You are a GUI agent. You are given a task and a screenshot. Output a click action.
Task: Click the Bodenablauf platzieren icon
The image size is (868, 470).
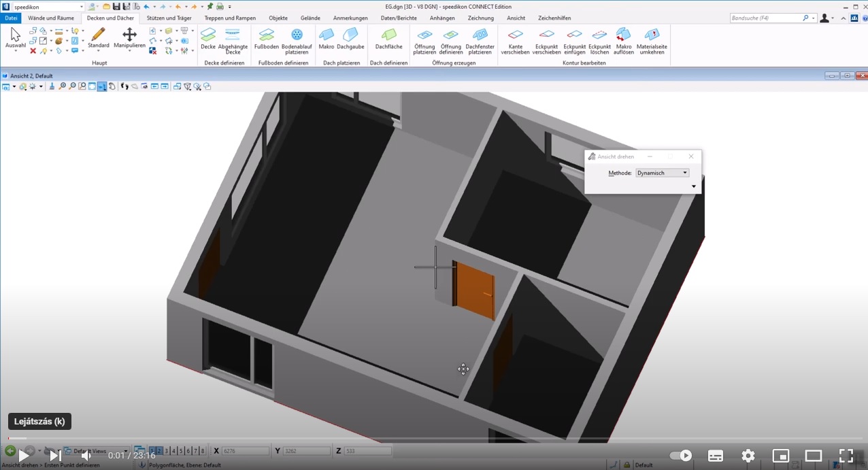[x=297, y=38]
